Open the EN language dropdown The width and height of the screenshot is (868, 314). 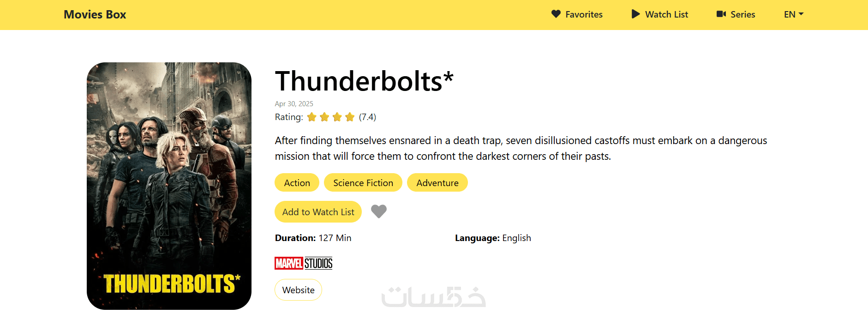coord(793,14)
